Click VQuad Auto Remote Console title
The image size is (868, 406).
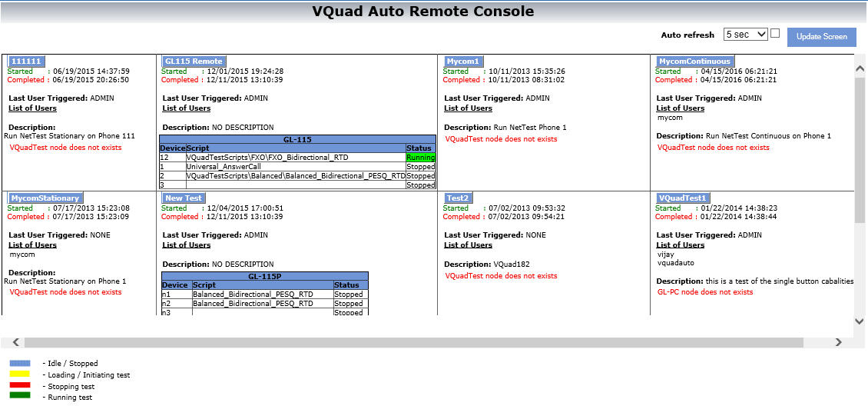click(423, 11)
